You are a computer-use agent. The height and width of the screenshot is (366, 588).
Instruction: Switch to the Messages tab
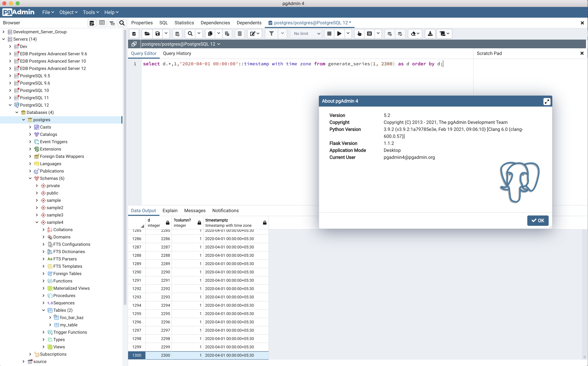[x=195, y=211]
